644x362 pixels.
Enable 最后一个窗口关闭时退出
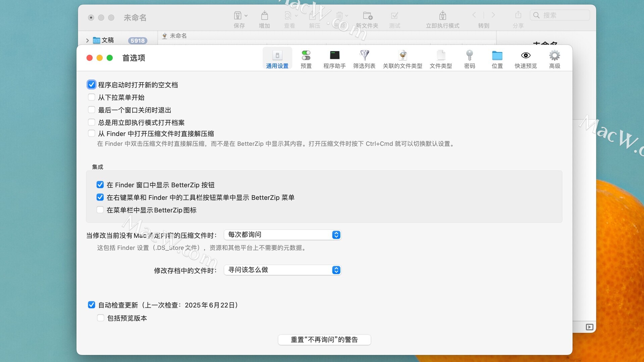click(91, 110)
